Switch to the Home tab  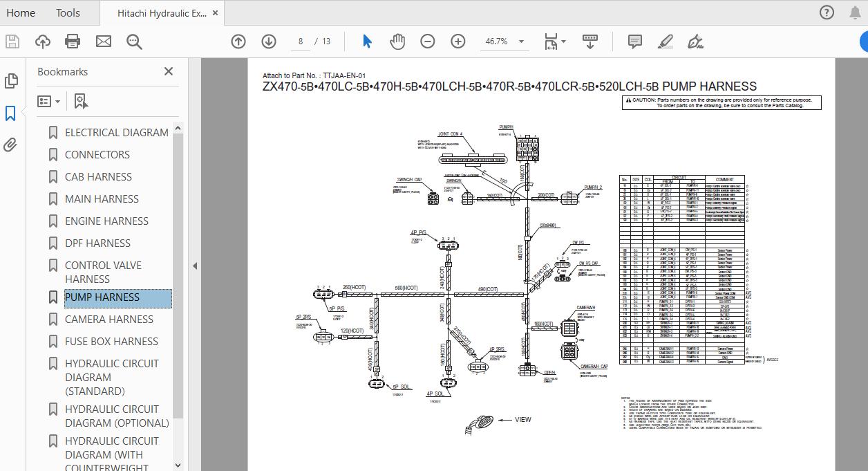(x=20, y=12)
